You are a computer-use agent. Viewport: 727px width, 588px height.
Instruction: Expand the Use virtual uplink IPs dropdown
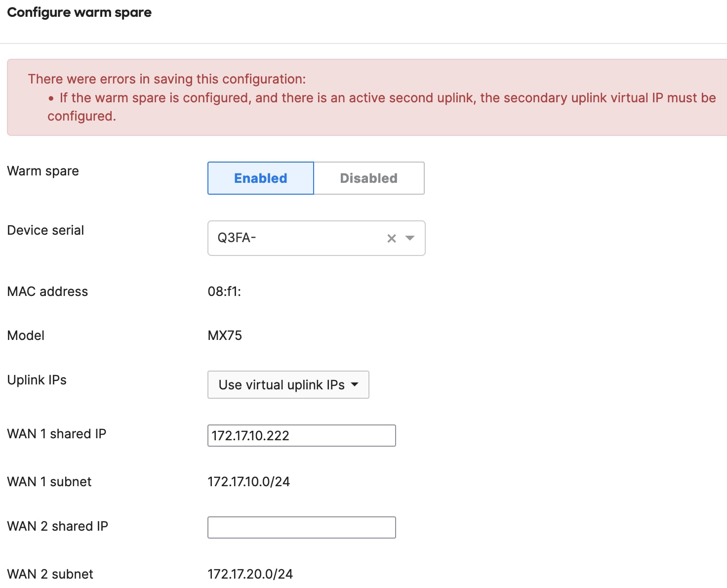(288, 385)
